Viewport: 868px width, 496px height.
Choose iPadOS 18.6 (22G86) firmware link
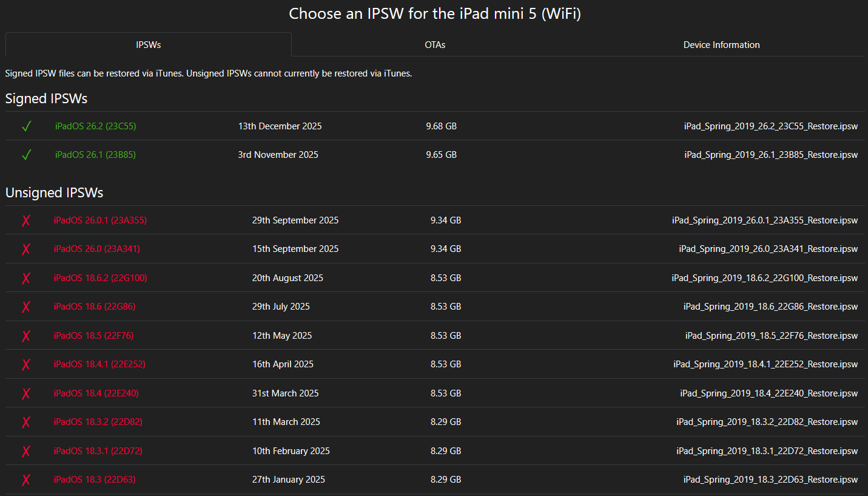[x=95, y=307]
